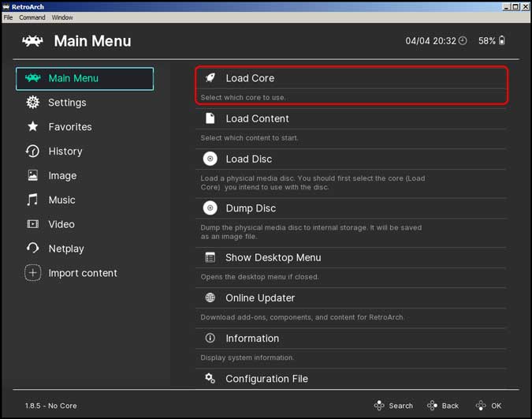Click the Search button hint
The height and width of the screenshot is (419, 532).
[393, 406]
